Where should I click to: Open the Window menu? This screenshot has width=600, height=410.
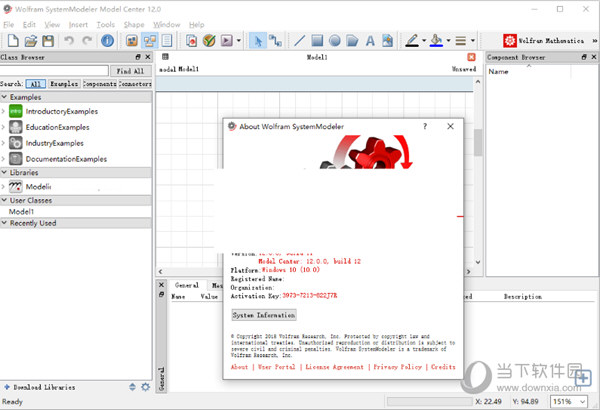[166, 25]
